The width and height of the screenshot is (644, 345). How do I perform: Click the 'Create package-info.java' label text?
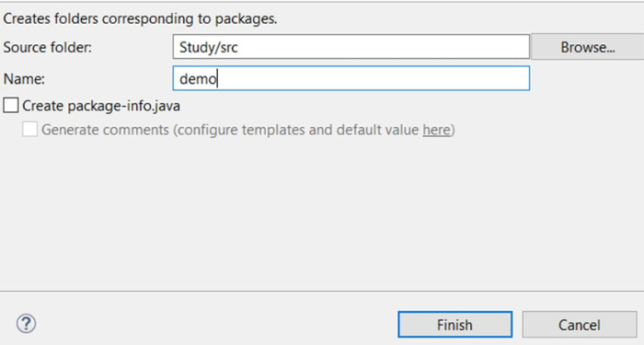[101, 106]
